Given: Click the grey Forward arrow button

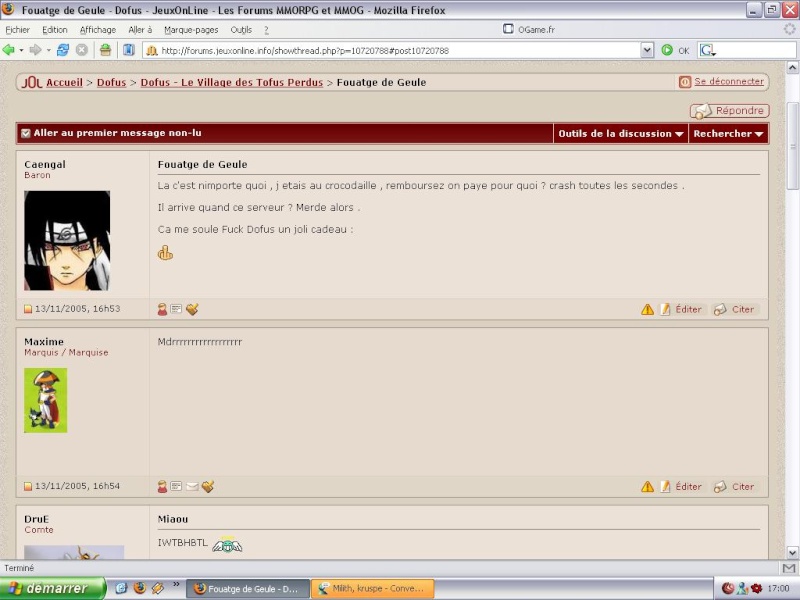Looking at the screenshot, I should point(35,50).
